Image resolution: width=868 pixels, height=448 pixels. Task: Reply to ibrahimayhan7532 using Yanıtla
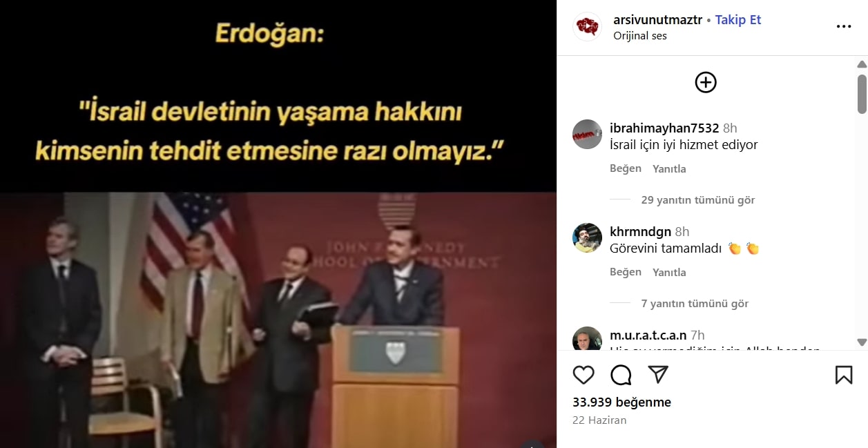coord(669,169)
